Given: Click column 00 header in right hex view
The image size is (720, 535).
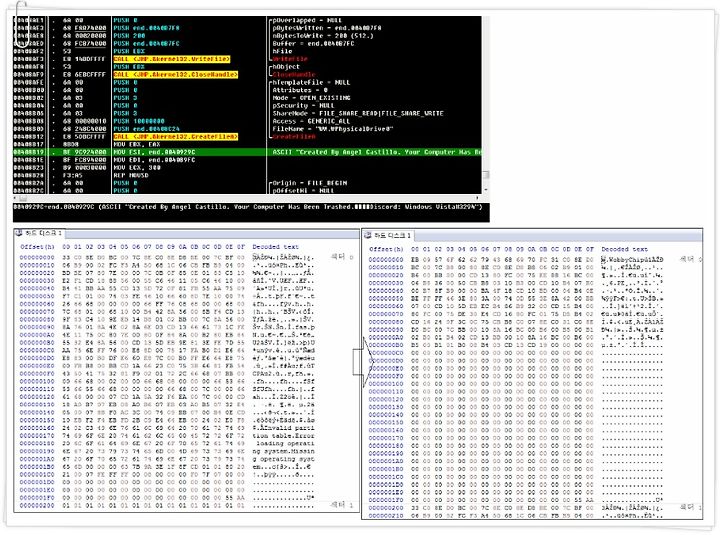Looking at the screenshot, I should [x=415, y=249].
